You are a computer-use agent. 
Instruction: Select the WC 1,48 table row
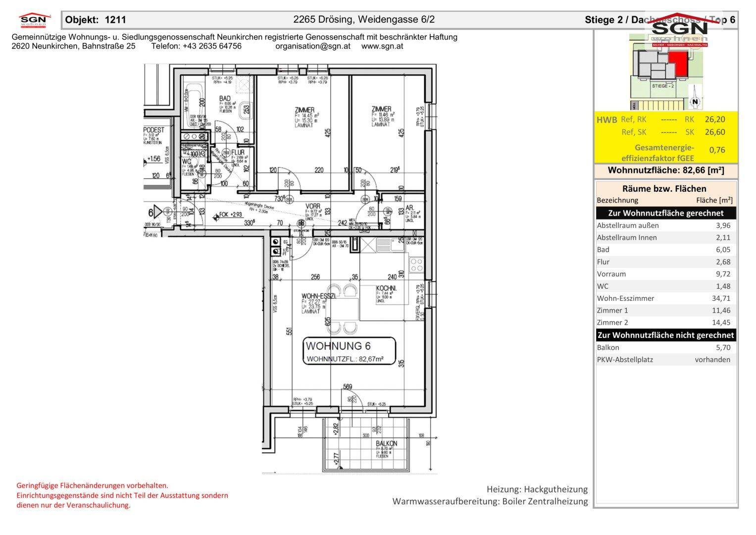(x=666, y=286)
